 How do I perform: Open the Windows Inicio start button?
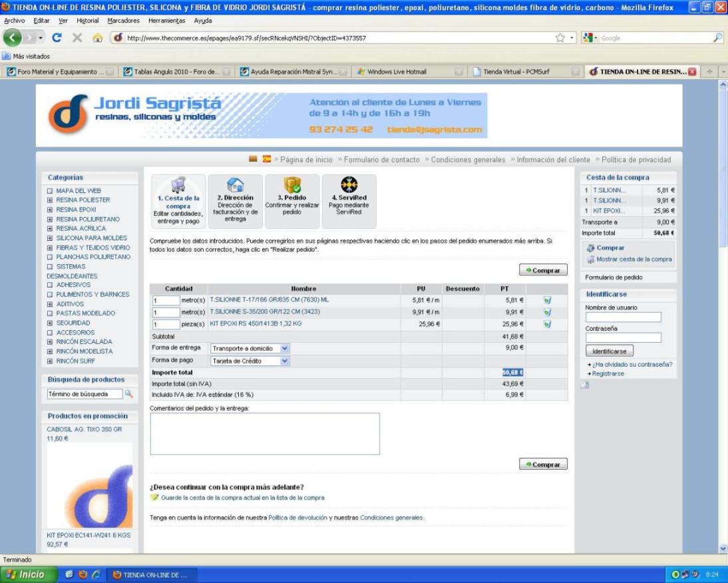click(x=28, y=574)
